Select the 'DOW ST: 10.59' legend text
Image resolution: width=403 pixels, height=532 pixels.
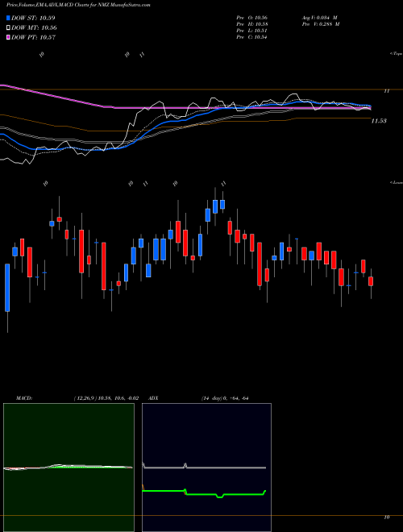(x=33, y=18)
